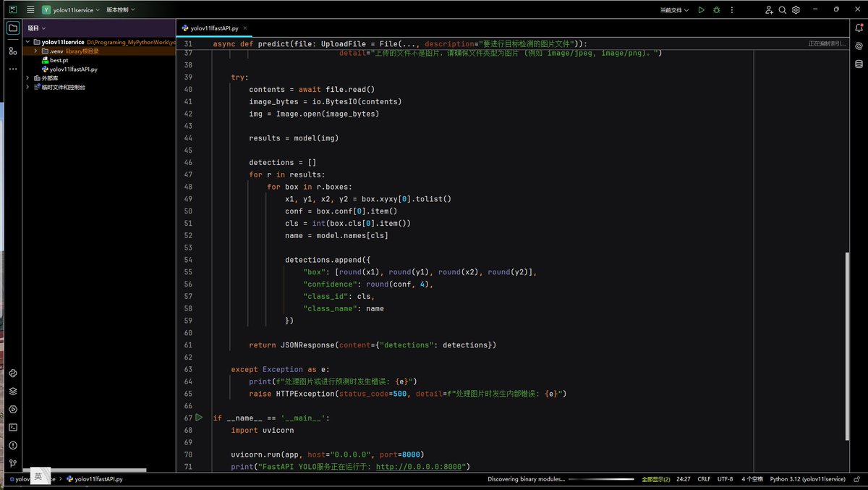Expand the .venv folder

coord(36,51)
